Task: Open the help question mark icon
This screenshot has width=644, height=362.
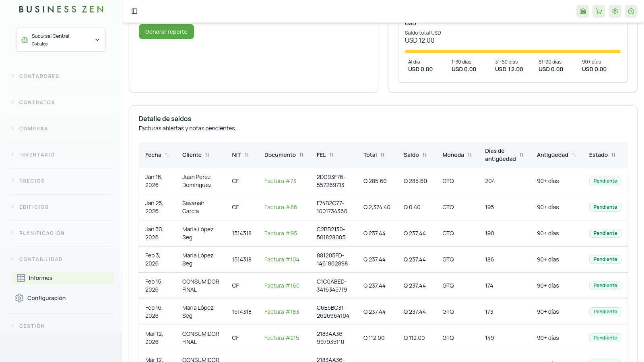Action: pos(631,11)
